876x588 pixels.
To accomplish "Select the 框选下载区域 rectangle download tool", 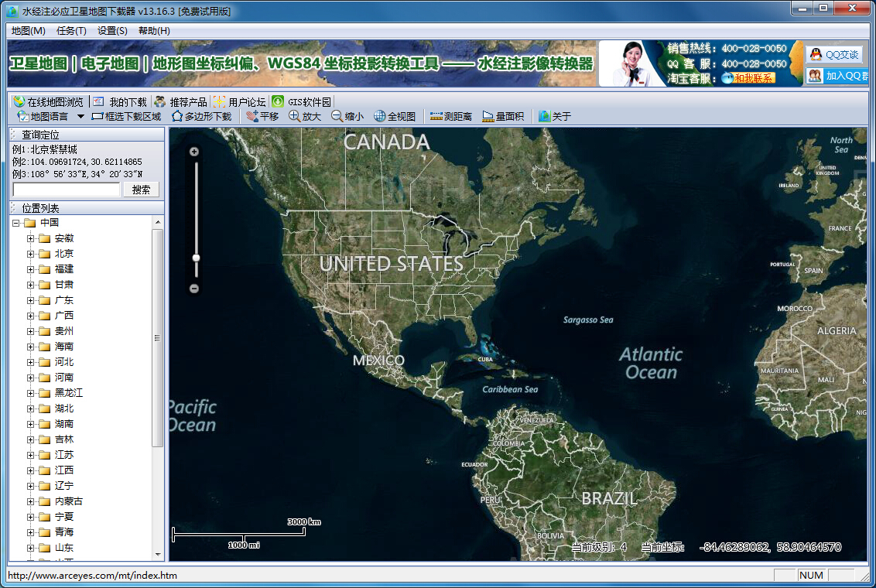I will pos(126,116).
